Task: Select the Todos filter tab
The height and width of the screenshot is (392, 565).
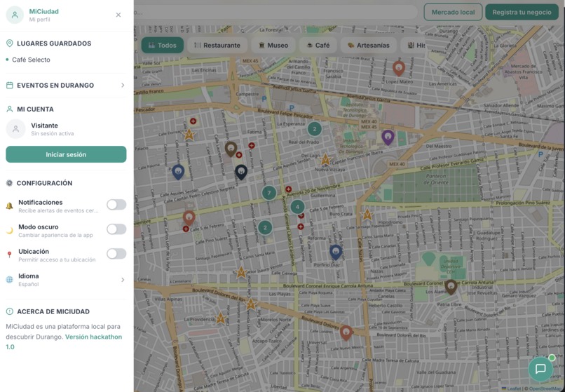Action: [x=162, y=45]
